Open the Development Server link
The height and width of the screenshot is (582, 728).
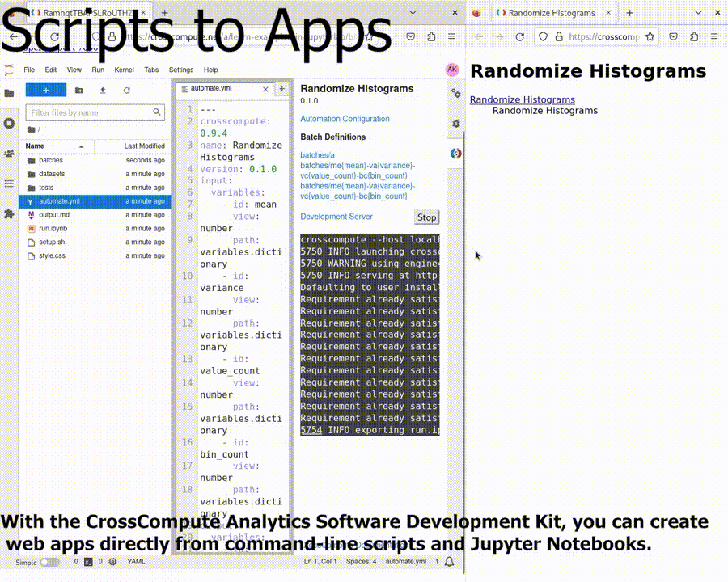point(336,217)
